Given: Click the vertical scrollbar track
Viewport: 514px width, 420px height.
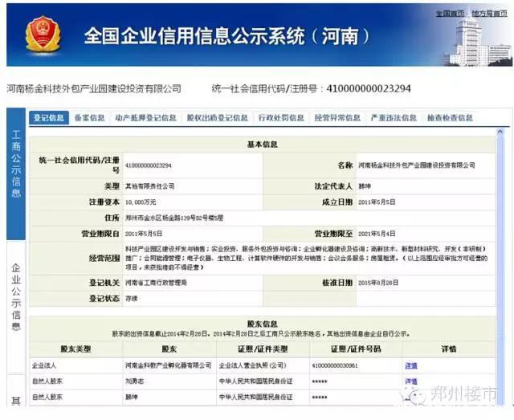Looking at the screenshot, I should 500,271.
